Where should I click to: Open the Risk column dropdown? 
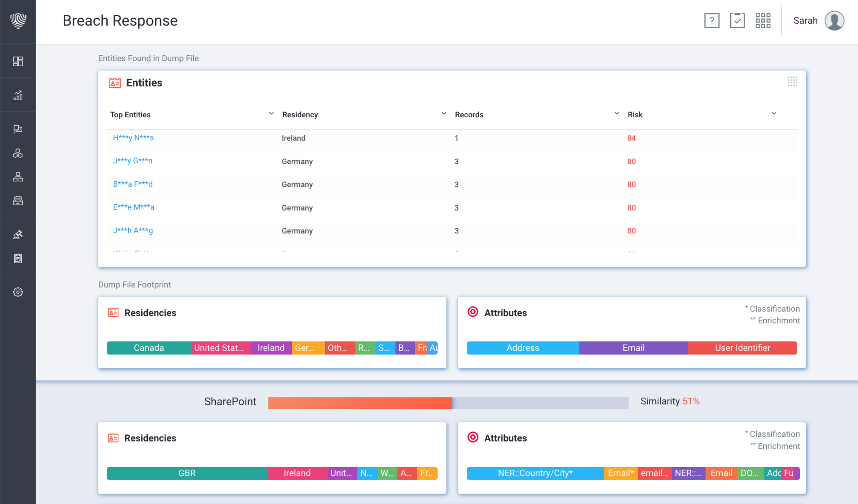click(774, 113)
